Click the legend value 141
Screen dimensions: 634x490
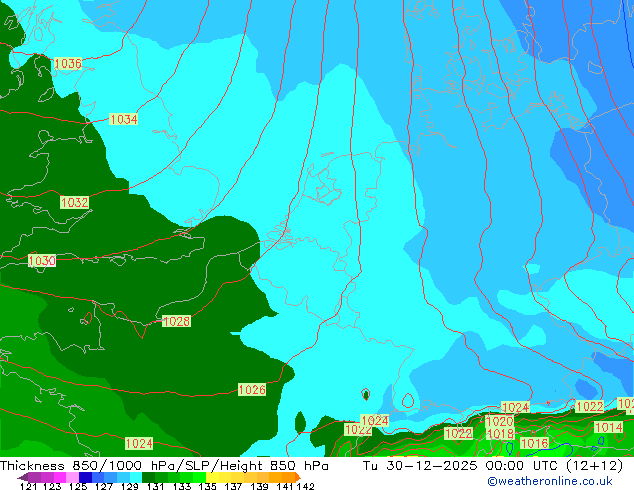(x=285, y=486)
